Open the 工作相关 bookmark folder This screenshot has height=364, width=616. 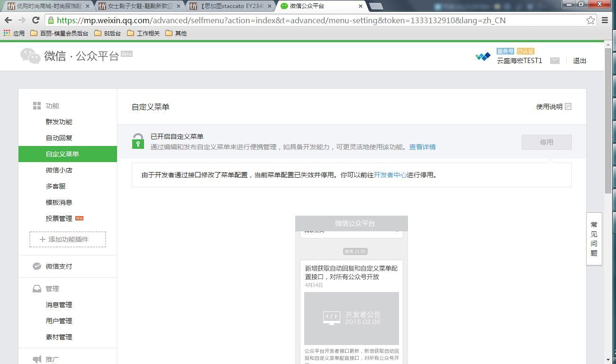144,33
